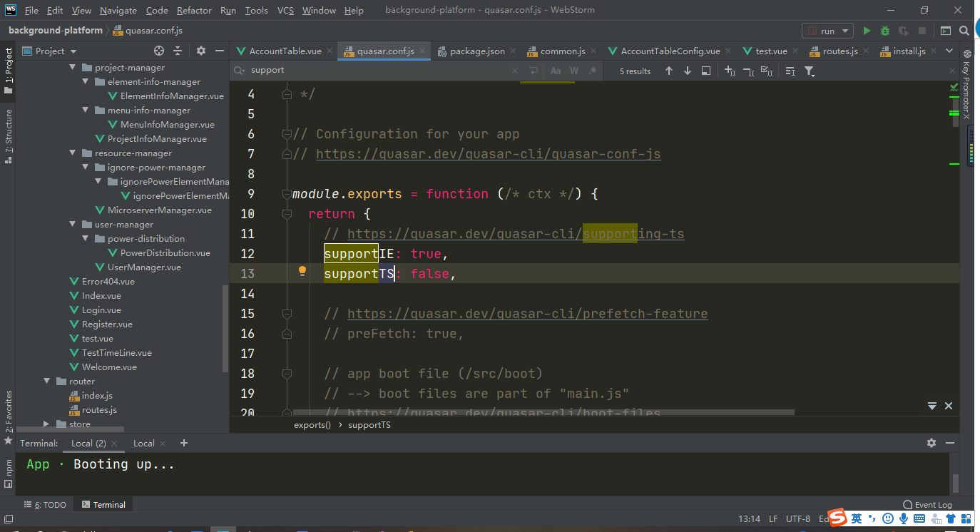Screen dimensions: 980x532
Task: Close the find bar
Action: [x=951, y=71]
